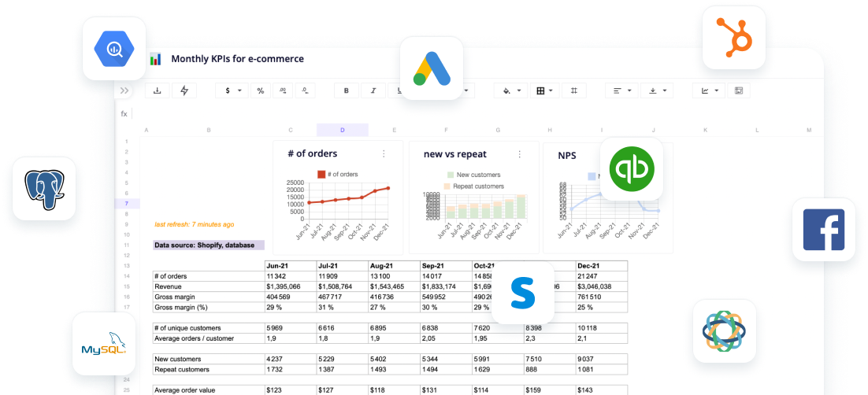The height and width of the screenshot is (395, 868).
Task: Open the '# of orders' chart options menu
Action: (x=384, y=153)
